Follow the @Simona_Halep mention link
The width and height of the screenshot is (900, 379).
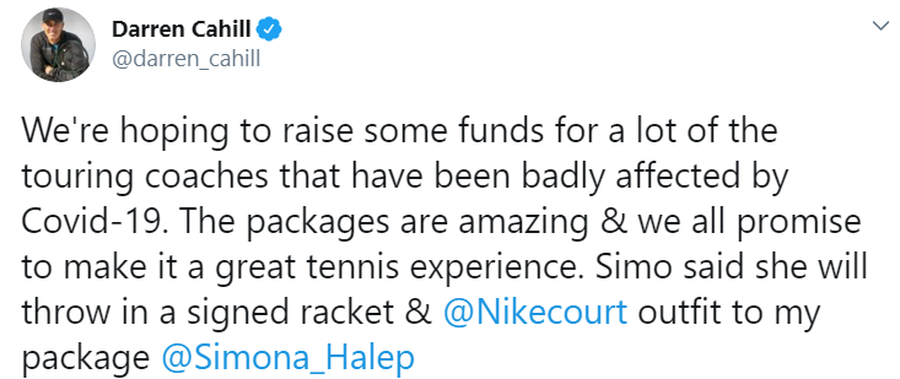pos(288,358)
